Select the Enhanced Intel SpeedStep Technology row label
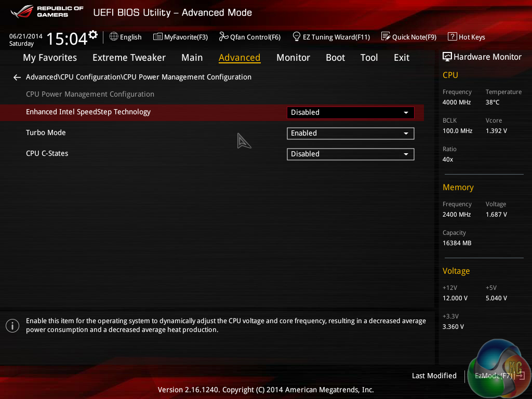Viewport: 532px width, 399px height. coord(88,112)
